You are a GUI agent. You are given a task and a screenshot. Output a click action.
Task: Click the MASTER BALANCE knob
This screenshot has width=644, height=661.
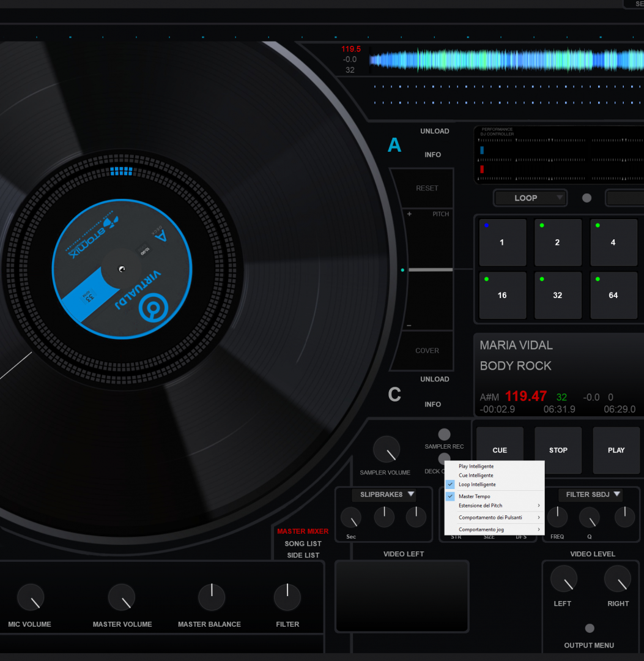pyautogui.click(x=212, y=597)
